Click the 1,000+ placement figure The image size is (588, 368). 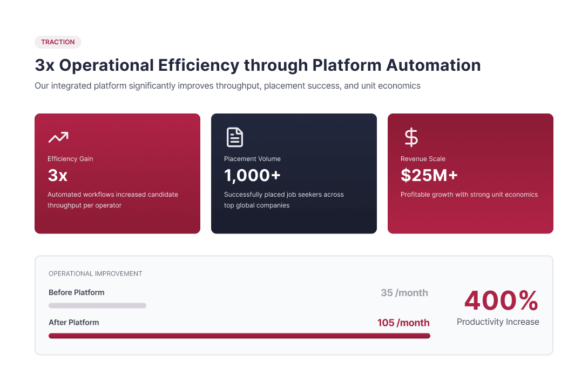pyautogui.click(x=252, y=176)
